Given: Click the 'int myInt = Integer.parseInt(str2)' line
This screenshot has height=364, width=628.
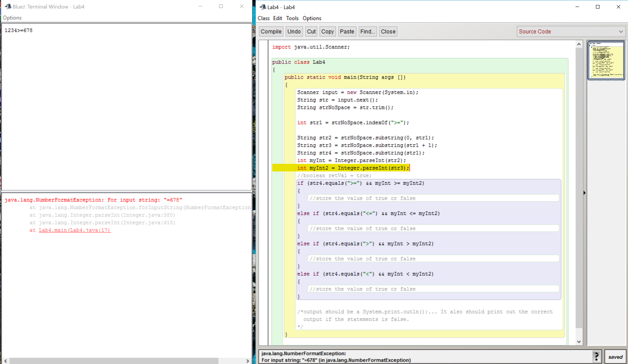Looking at the screenshot, I should pyautogui.click(x=351, y=160).
